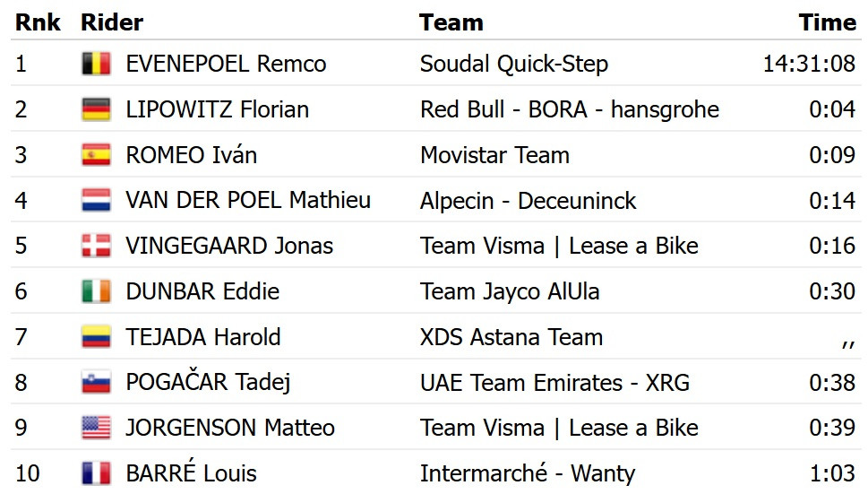Screen dimensions: 868x494
Task: Click the Colombian flag beside Tejada
Action: pyautogui.click(x=96, y=337)
